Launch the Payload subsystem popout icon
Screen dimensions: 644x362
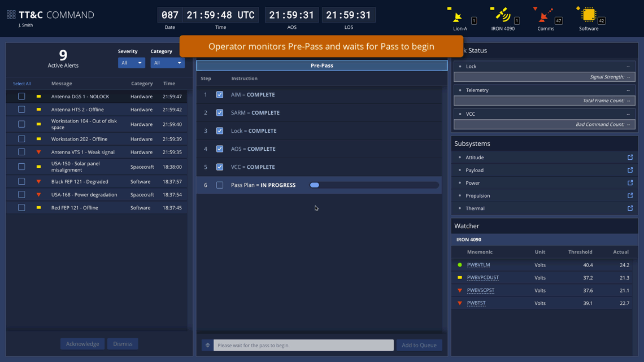[x=630, y=170]
